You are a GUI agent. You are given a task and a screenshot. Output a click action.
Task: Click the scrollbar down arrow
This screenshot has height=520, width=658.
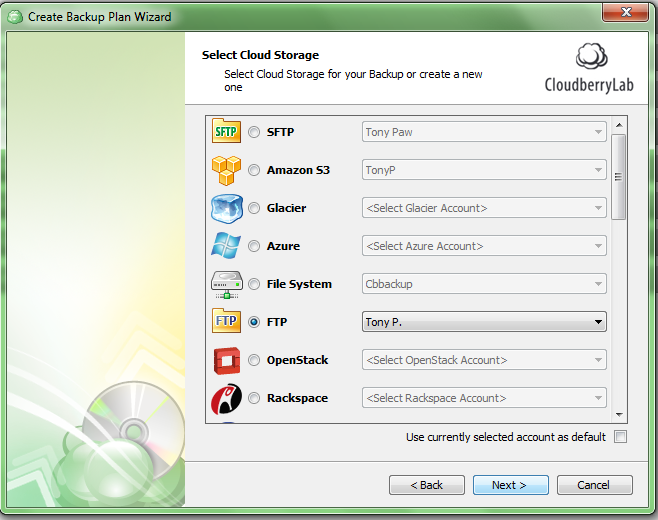(x=619, y=414)
